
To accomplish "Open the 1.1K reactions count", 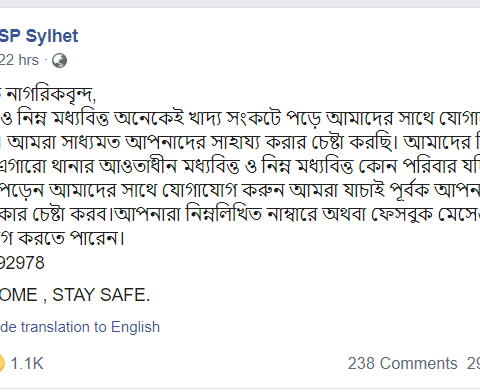I will click(27, 363).
